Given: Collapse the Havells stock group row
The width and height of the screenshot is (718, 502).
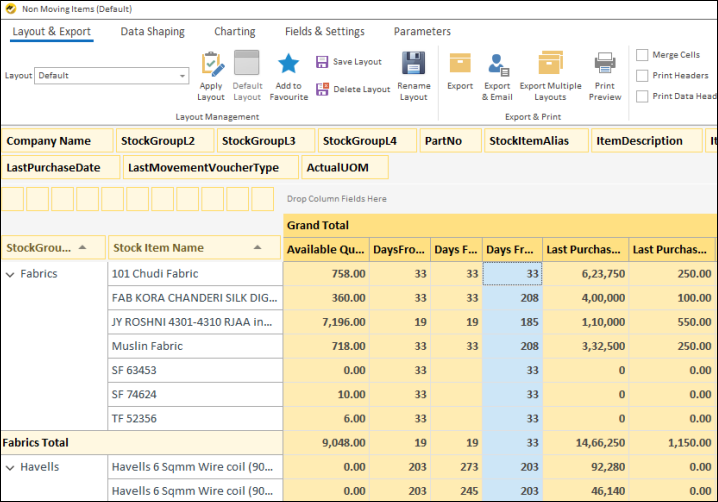Looking at the screenshot, I should pyautogui.click(x=9, y=467).
